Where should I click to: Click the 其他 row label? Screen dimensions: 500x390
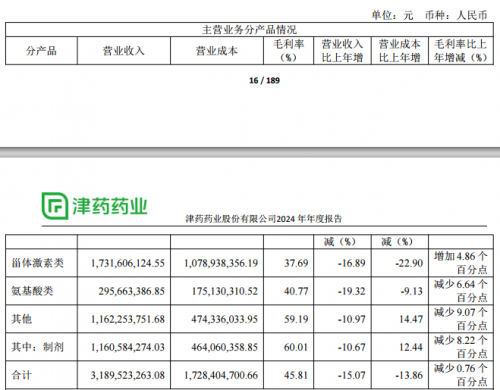[x=22, y=319]
